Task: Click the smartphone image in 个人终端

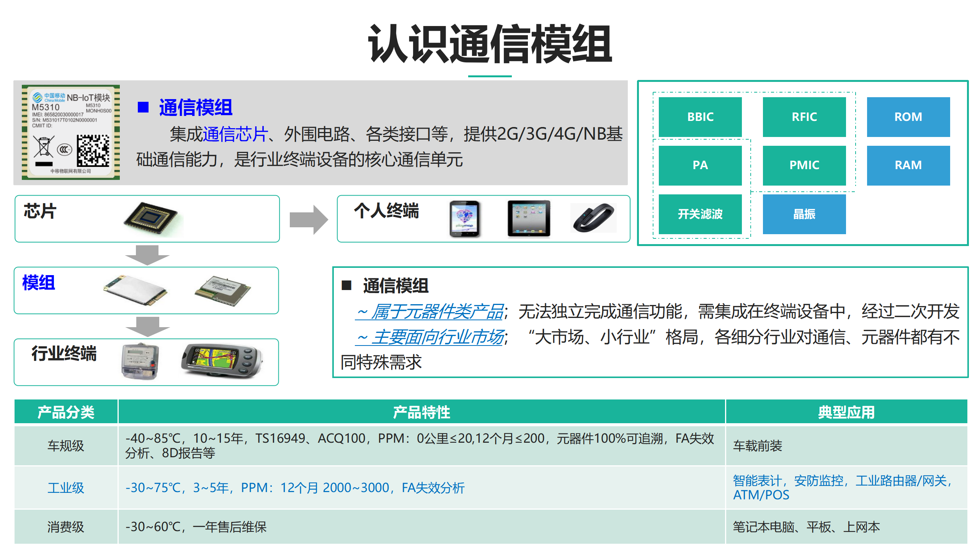Action: [x=464, y=219]
